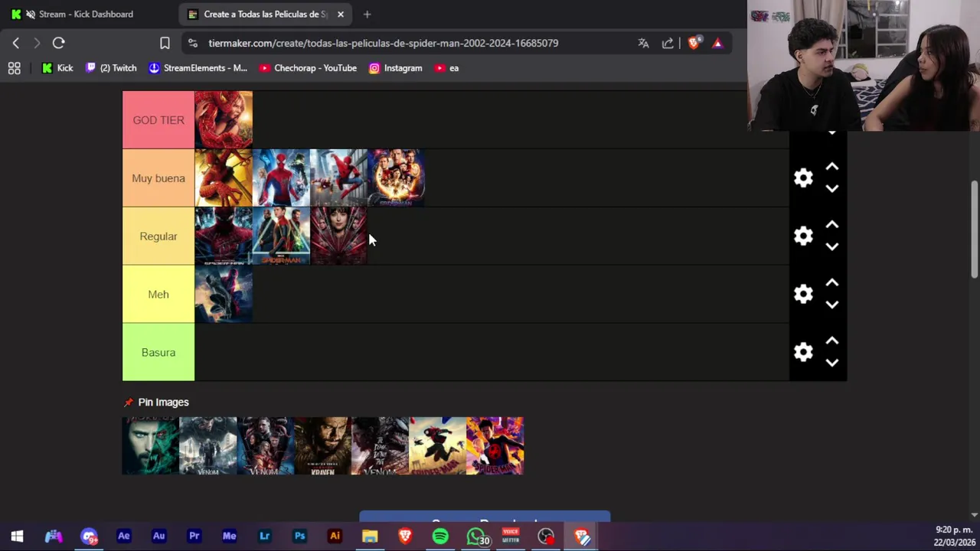Open settings gear for Muy buena row
This screenshot has width=980, height=551.
point(803,178)
